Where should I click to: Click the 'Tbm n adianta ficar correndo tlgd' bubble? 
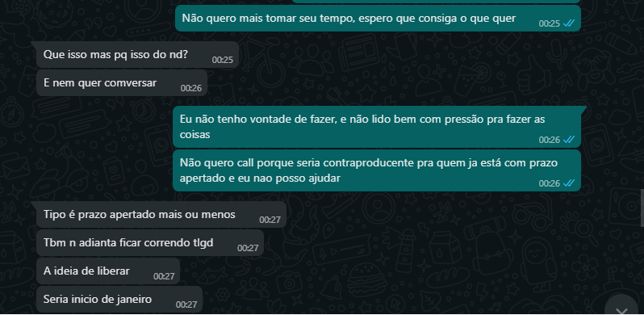pyautogui.click(x=150, y=243)
